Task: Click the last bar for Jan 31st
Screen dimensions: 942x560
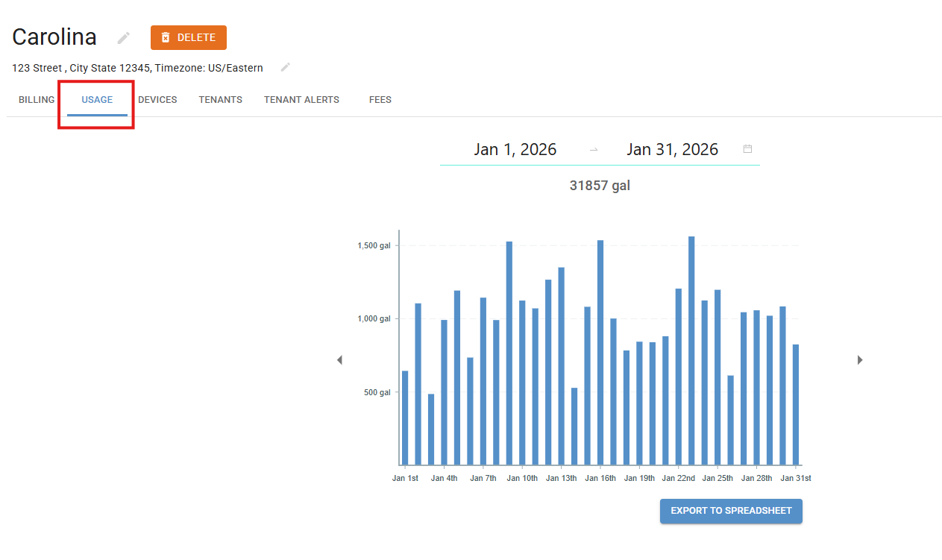Action: click(x=796, y=404)
